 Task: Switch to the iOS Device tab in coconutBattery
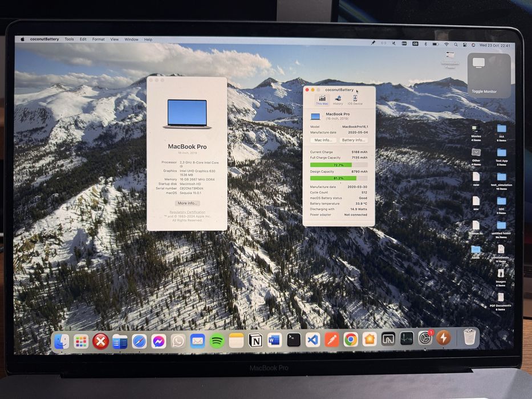(x=355, y=100)
